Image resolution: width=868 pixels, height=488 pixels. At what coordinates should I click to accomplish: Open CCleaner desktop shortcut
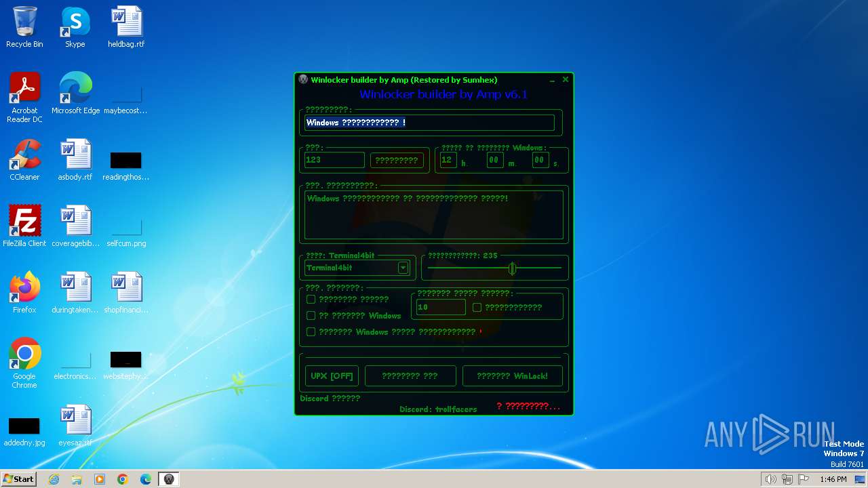tap(24, 160)
